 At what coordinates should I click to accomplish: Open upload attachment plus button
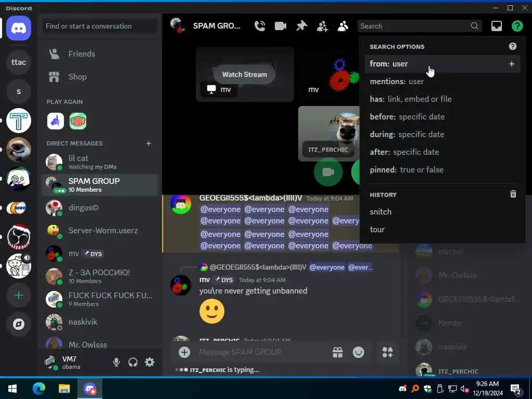[184, 352]
